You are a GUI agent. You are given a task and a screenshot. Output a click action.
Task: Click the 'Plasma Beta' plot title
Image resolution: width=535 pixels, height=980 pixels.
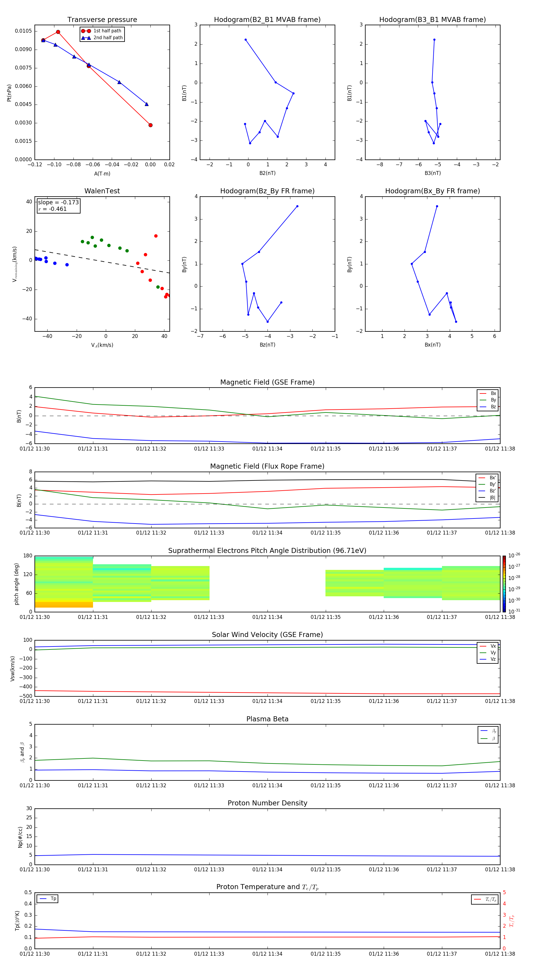click(x=267, y=719)
